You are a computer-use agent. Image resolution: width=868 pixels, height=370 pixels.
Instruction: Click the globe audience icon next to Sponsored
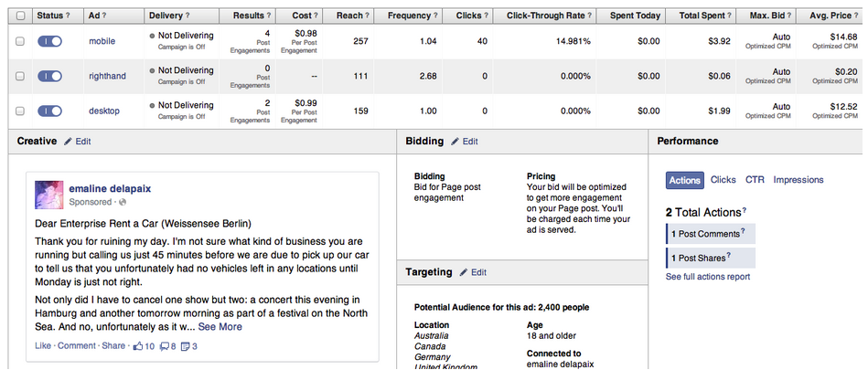coord(123,203)
